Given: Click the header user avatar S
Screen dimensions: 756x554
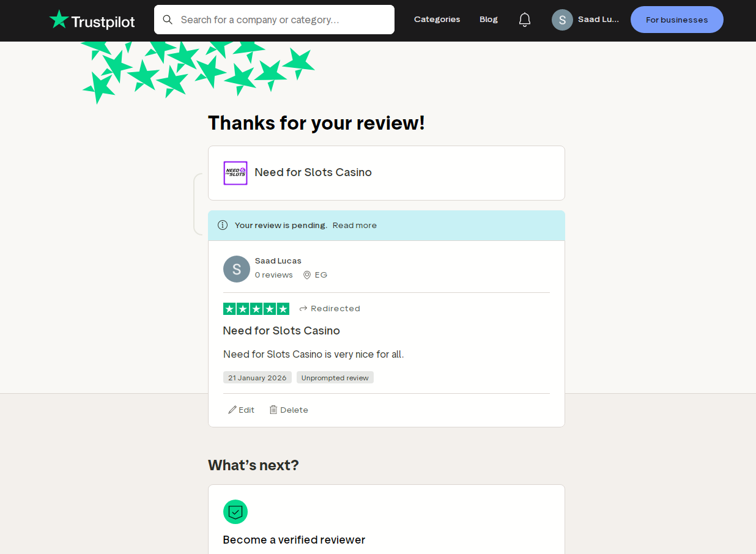Looking at the screenshot, I should (x=562, y=20).
